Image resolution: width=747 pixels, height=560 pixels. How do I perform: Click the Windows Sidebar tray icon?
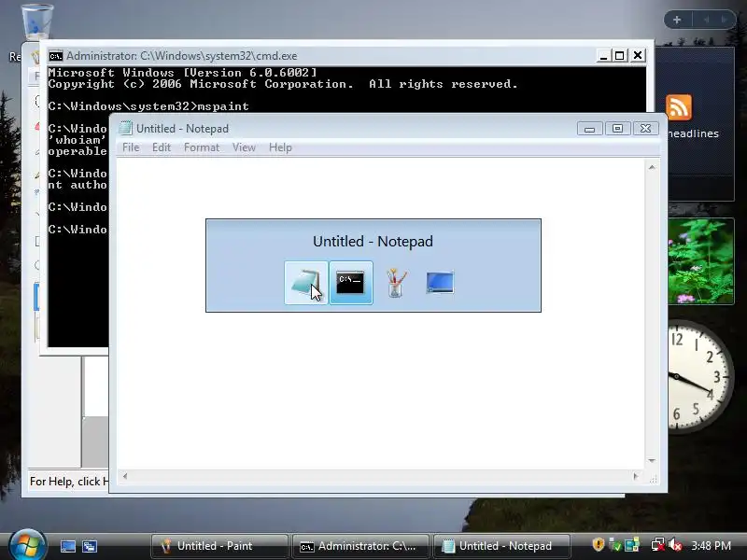coord(632,545)
